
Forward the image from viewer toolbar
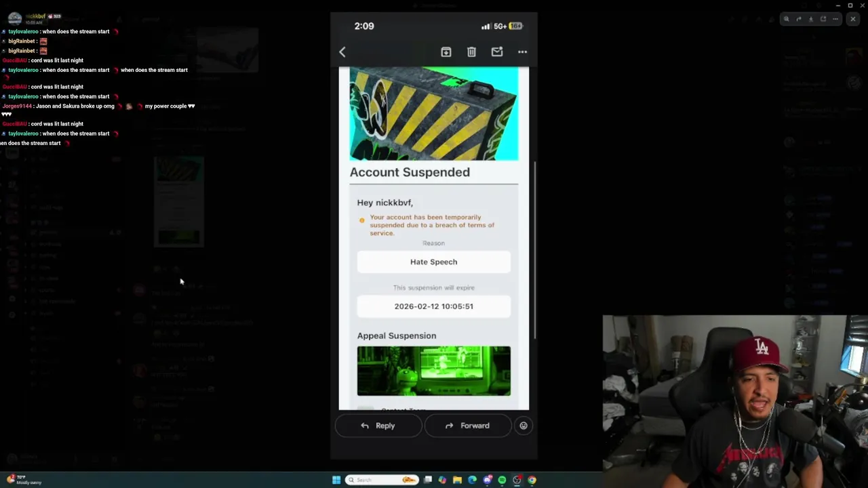click(799, 19)
